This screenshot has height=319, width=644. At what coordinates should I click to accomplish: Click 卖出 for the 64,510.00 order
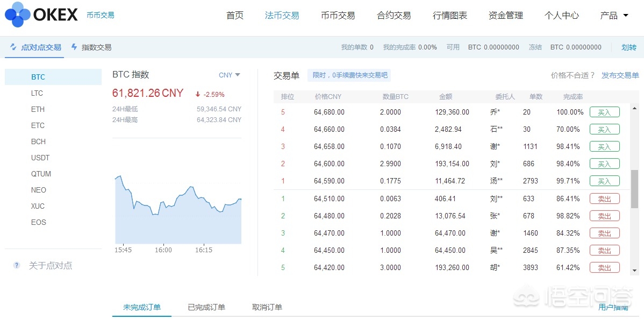604,199
